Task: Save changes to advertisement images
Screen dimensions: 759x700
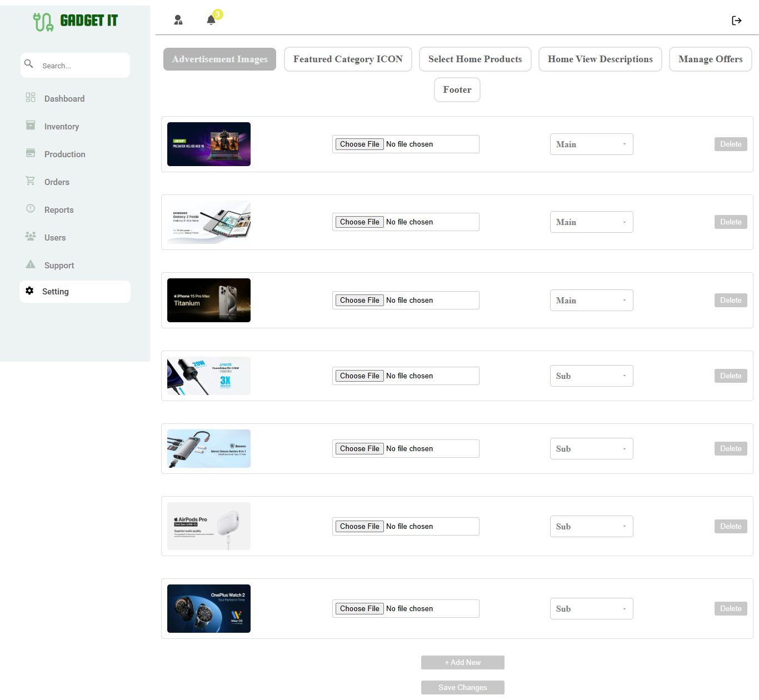Action: pos(462,687)
